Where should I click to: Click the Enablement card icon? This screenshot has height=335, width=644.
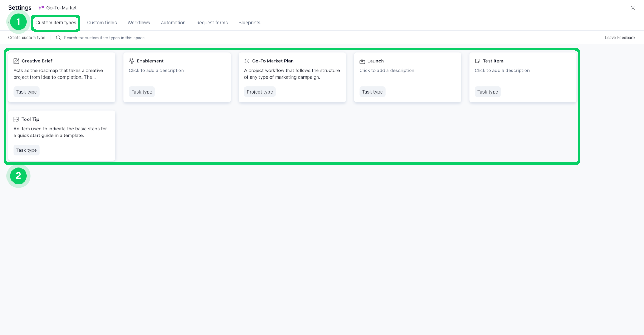pyautogui.click(x=132, y=61)
